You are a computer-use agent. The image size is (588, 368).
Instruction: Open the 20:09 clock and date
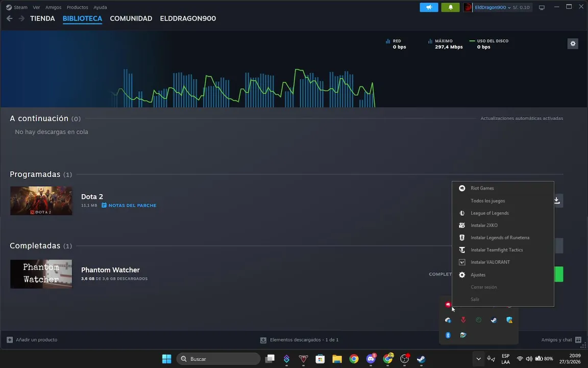coord(570,359)
